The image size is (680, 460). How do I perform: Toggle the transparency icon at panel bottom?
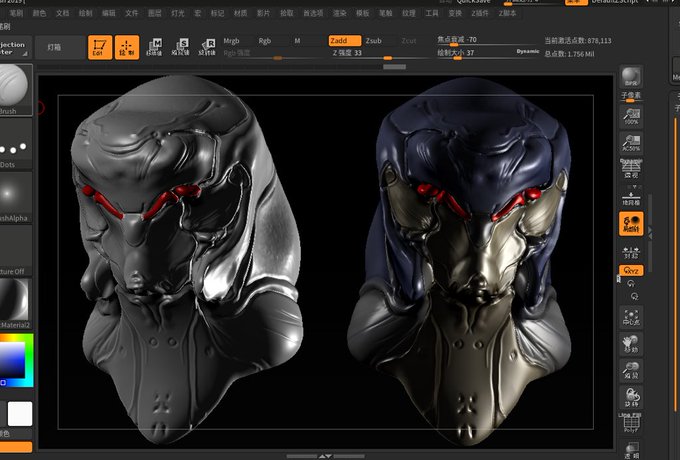click(631, 450)
